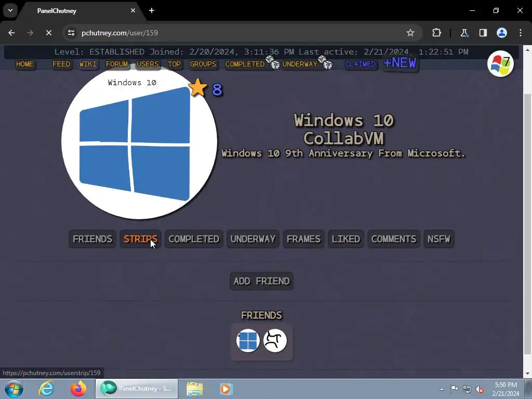Open Chrome Labs flask icon
532x399 pixels.
coord(464,33)
